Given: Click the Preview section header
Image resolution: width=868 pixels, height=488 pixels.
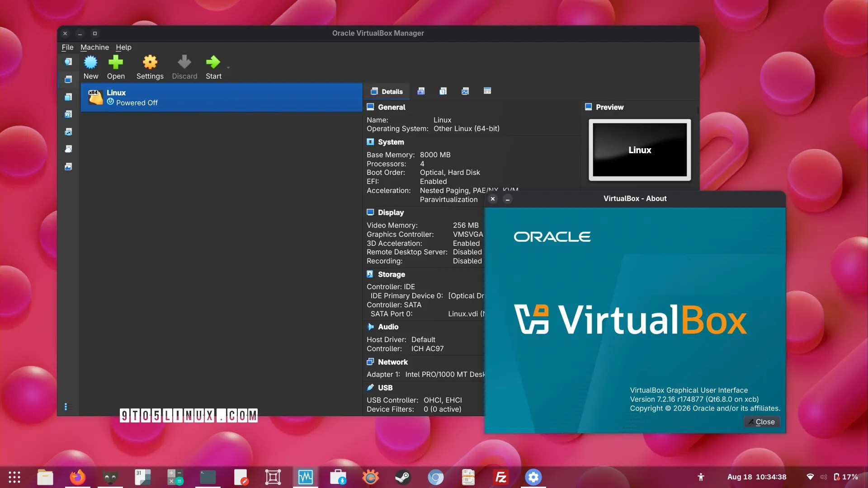Looking at the screenshot, I should (609, 107).
